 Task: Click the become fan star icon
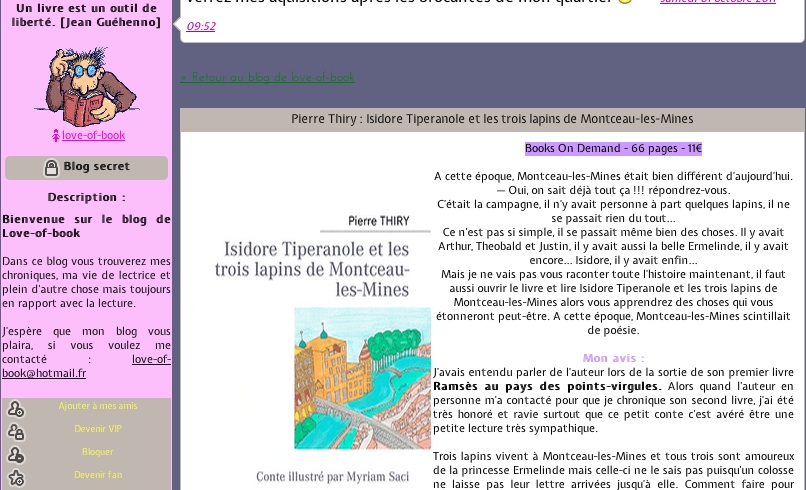click(15, 478)
